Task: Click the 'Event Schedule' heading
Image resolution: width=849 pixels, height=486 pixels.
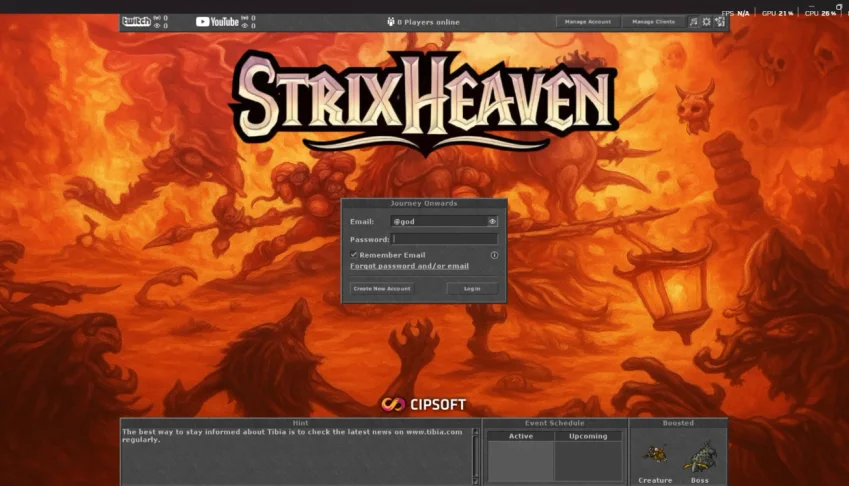Action: tap(554, 423)
